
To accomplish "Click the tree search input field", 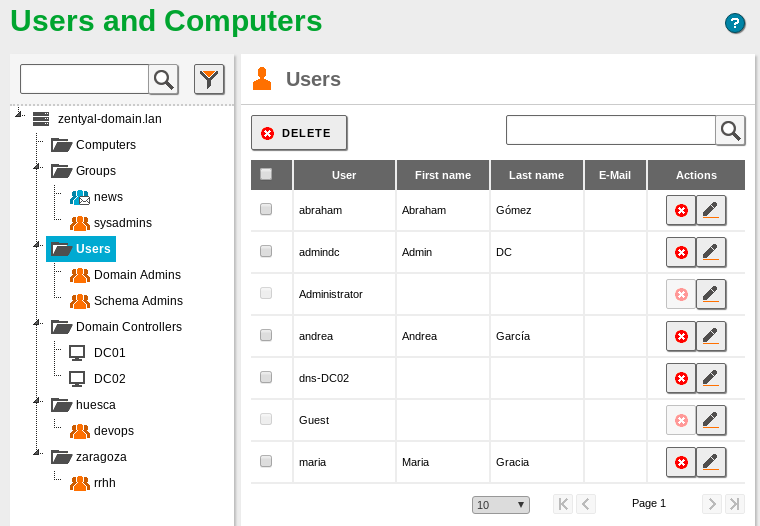I will 84,79.
